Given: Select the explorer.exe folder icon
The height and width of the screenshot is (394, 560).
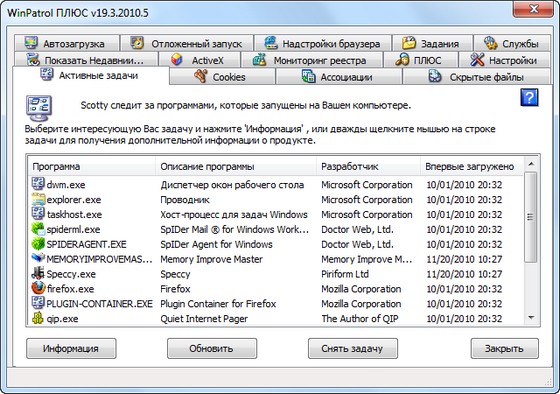Looking at the screenshot, I should [38, 199].
